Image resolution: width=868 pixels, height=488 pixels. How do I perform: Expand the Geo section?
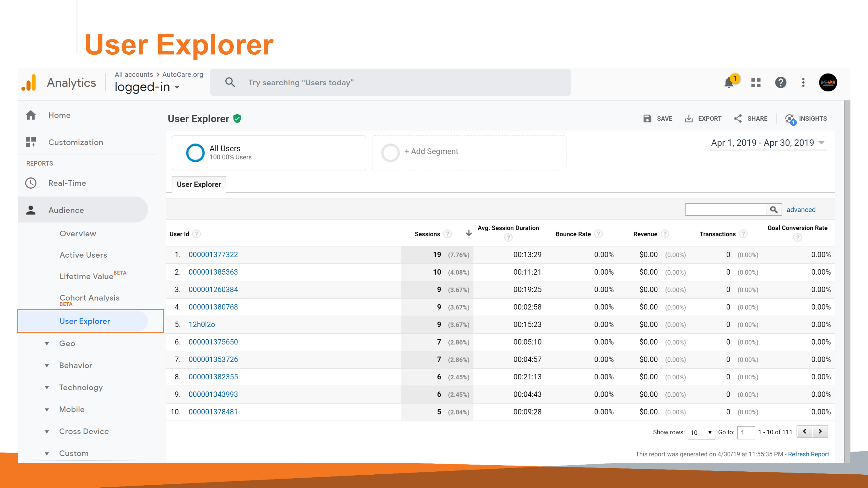tap(67, 343)
